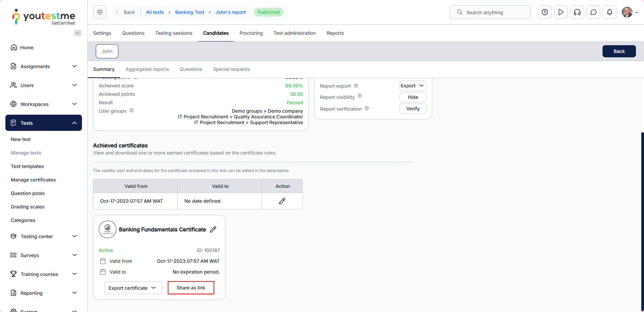Click Verify for report verification
Image resolution: width=644 pixels, height=312 pixels.
tap(413, 109)
